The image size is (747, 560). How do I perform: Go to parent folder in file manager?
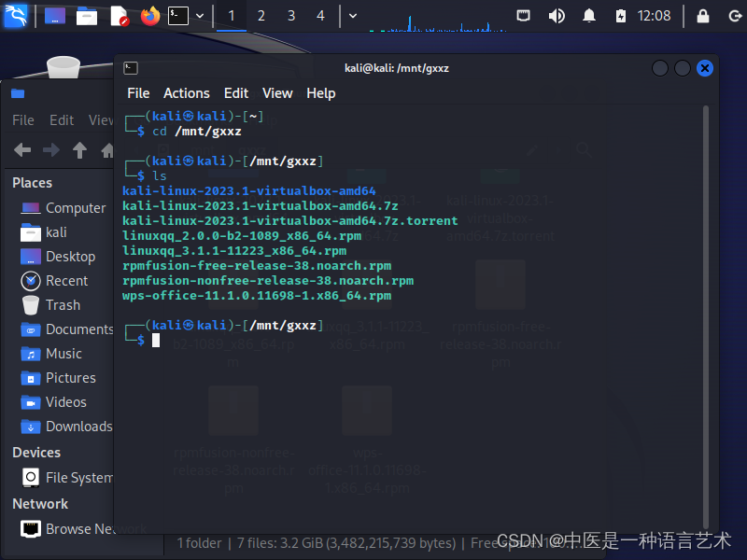tap(79, 150)
